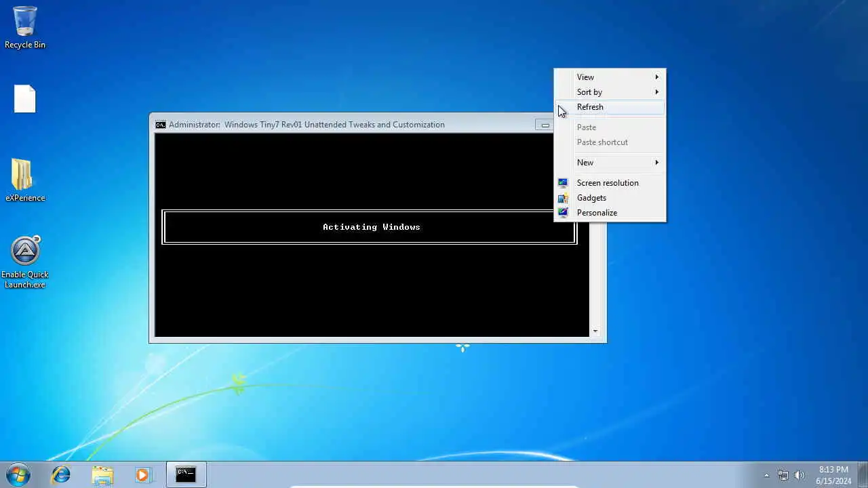Open the Recycle Bin desktop icon

coord(25,28)
